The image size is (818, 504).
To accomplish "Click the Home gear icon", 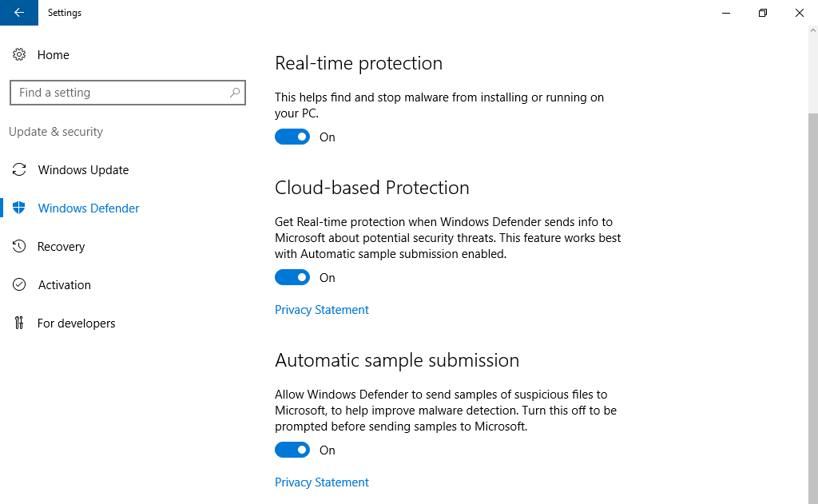I will coord(19,55).
